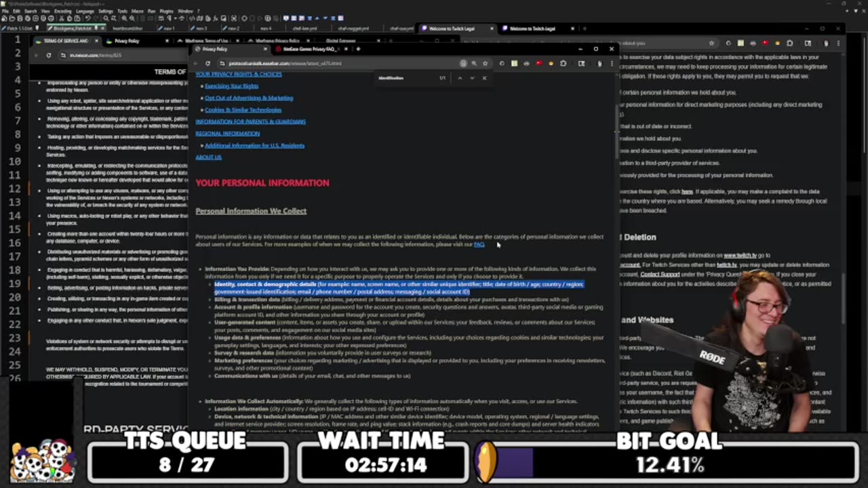Click the zoom magnifier icon in front window address bar
This screenshot has width=868, height=488.
pyautogui.click(x=474, y=63)
